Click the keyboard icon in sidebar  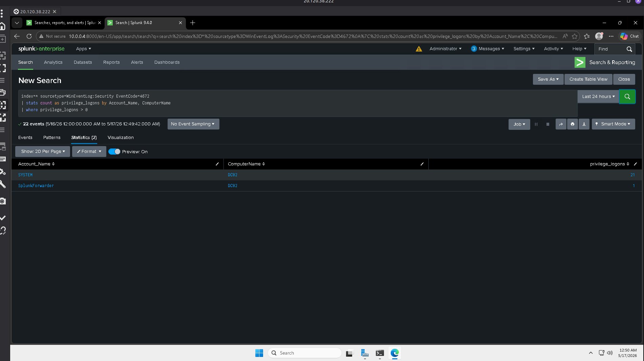tap(3, 159)
